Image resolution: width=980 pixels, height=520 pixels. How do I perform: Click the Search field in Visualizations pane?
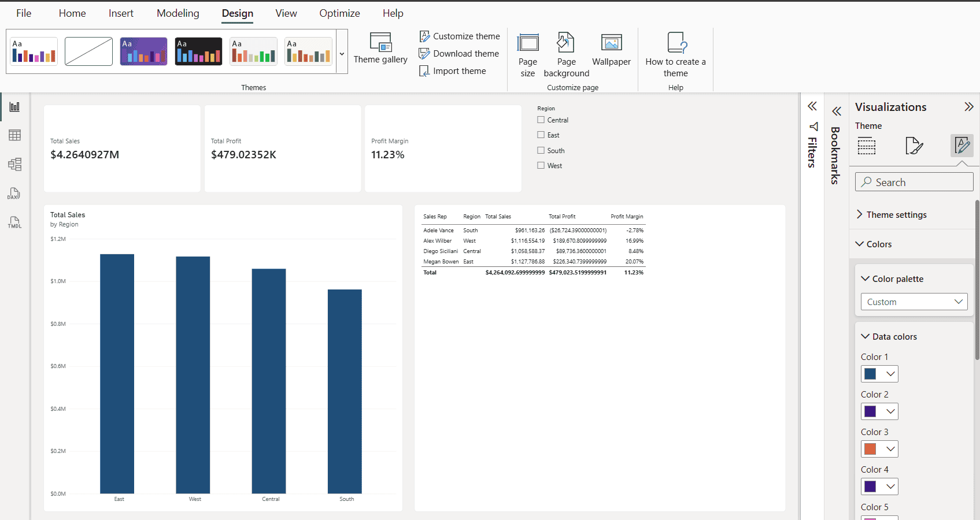(x=914, y=182)
